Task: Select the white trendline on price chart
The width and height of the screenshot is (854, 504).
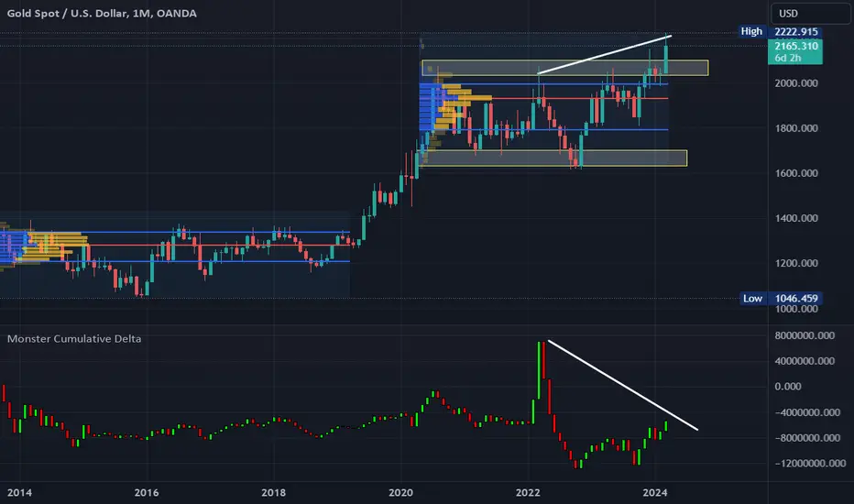Action: pyautogui.click(x=604, y=54)
